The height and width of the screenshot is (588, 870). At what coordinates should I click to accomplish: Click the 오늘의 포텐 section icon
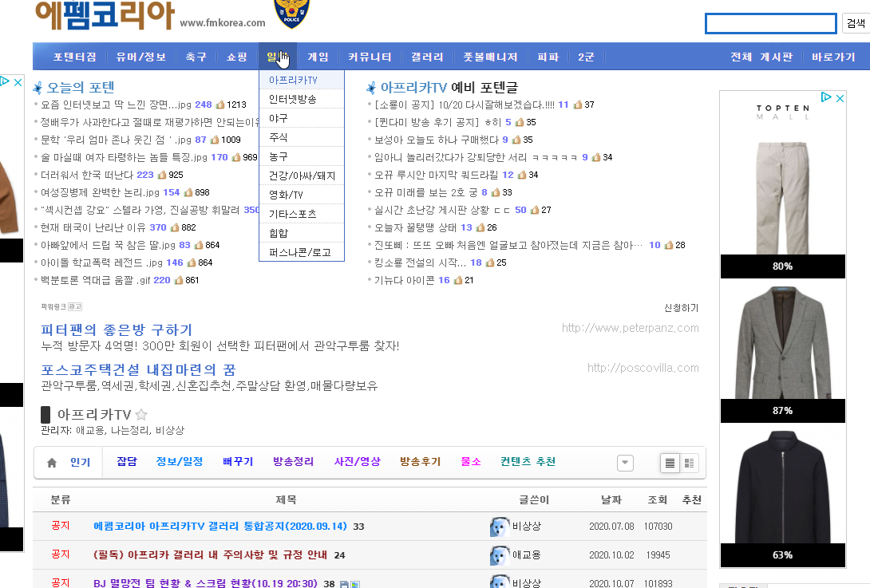[x=38, y=88]
